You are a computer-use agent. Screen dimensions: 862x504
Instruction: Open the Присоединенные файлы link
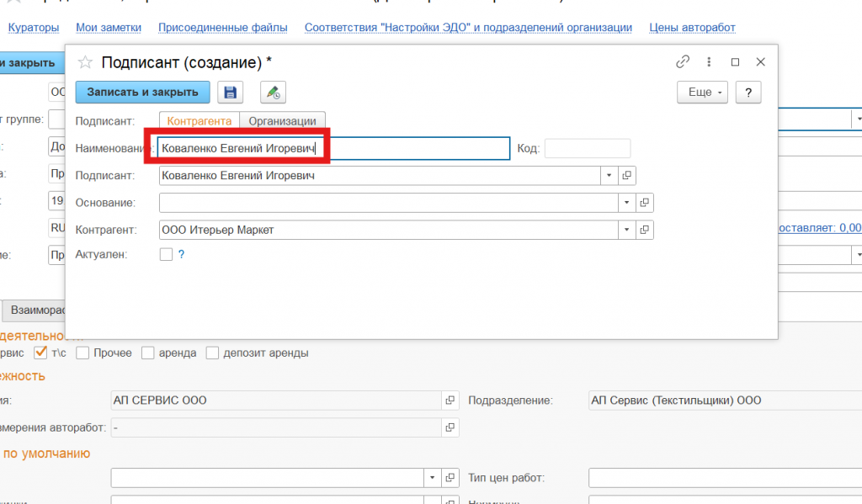(223, 28)
